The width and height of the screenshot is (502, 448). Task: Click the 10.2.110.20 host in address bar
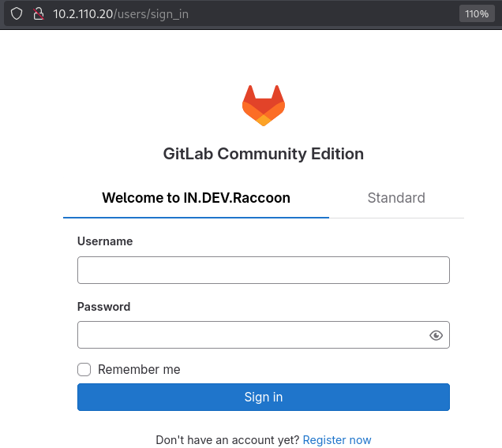83,14
